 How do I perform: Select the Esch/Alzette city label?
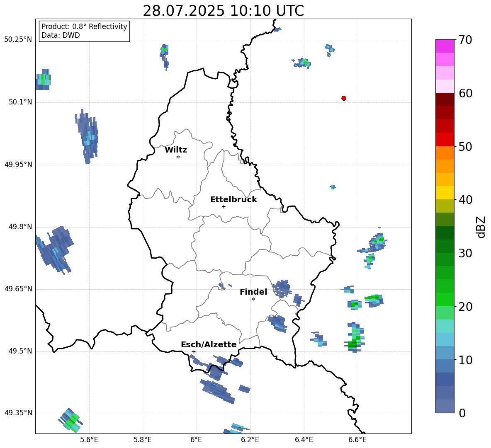tap(209, 344)
